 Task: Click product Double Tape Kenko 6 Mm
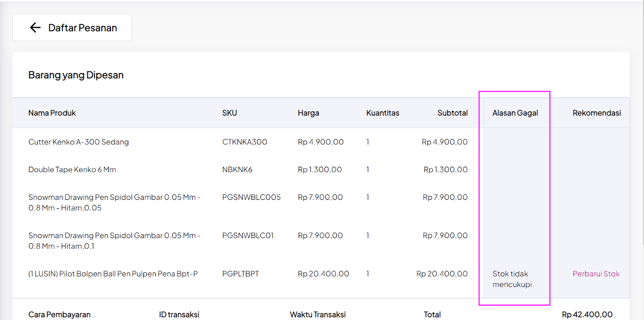point(72,170)
